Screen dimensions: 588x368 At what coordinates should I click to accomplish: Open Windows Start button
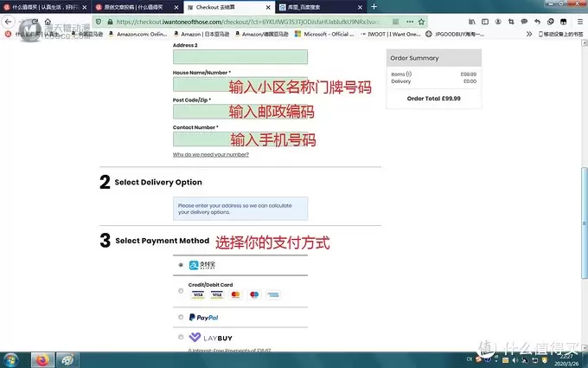[x=11, y=360]
